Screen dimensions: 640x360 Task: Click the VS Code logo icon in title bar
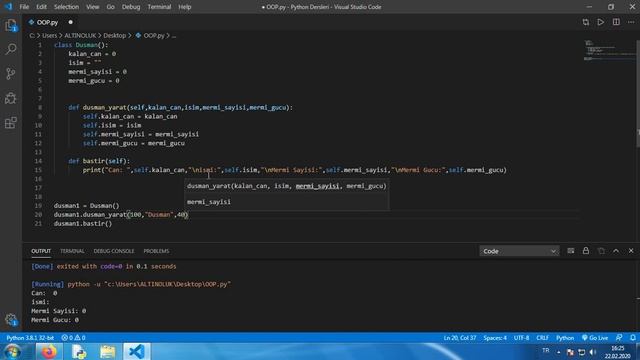click(8, 7)
